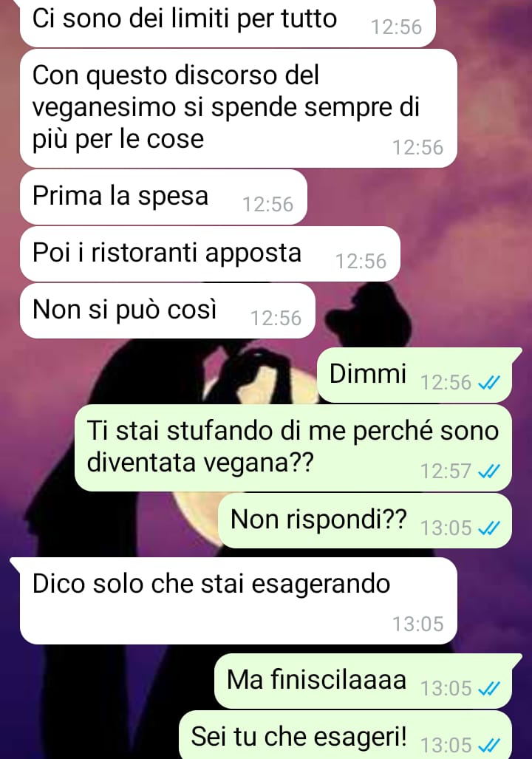Tap blue checkmarks on 'Ma finiscilaaaa' message

488,689
